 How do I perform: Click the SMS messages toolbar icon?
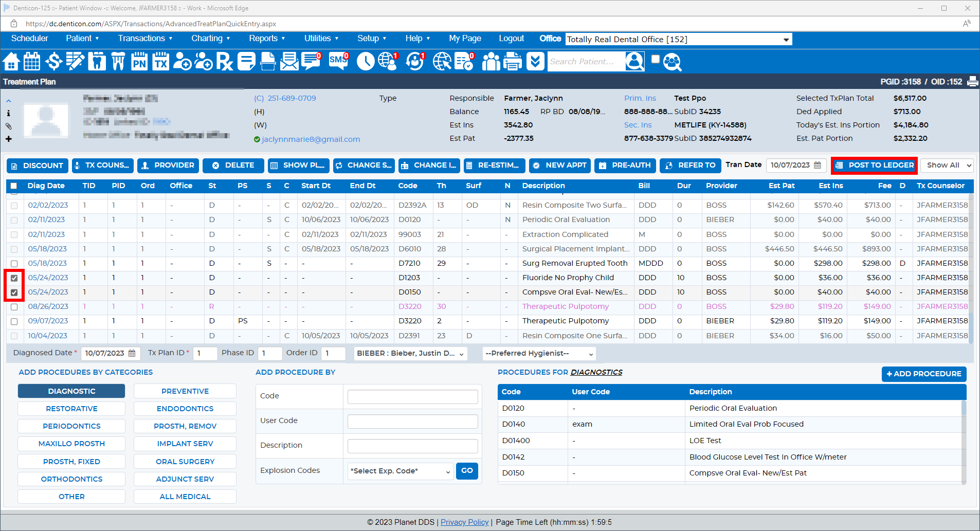tap(338, 62)
